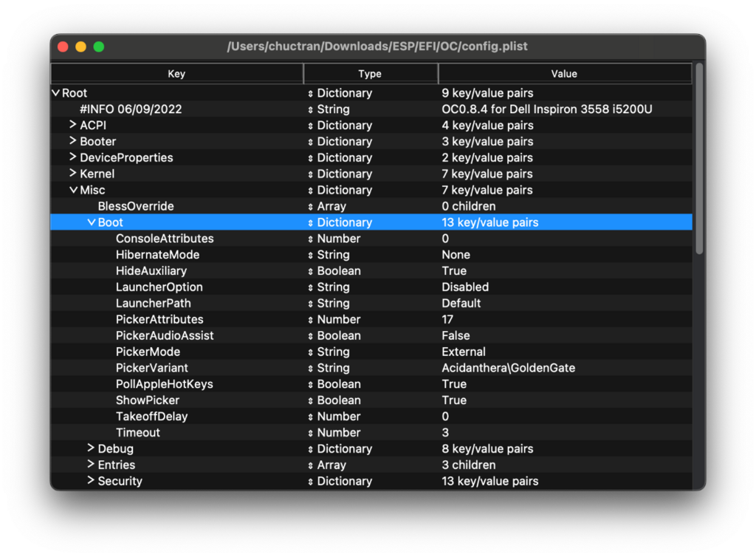Collapse the Boot dictionary node
The height and width of the screenshot is (557, 756).
[92, 222]
